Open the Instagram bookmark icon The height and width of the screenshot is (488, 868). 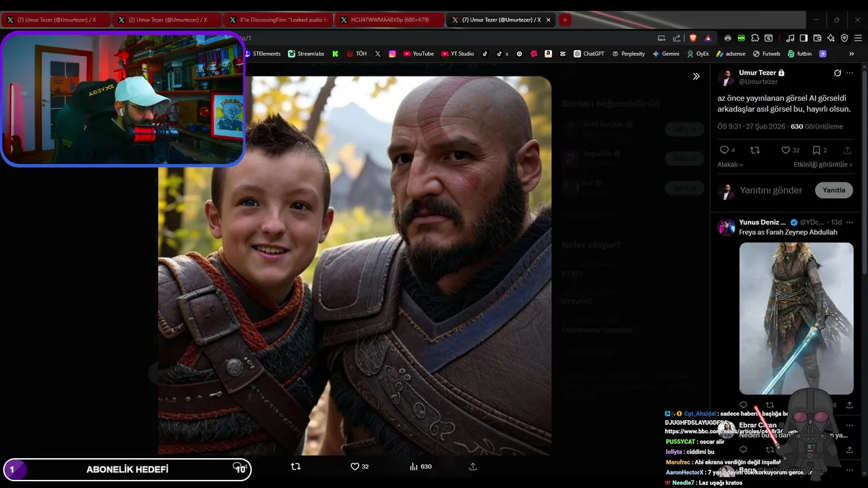pos(392,54)
